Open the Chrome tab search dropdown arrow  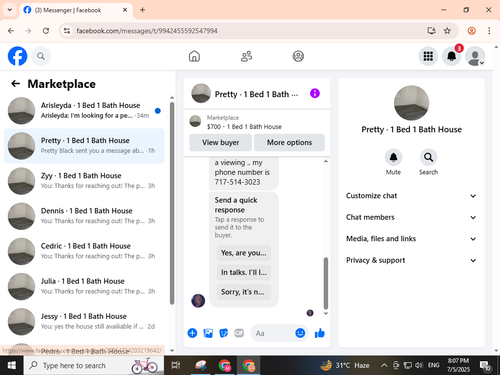click(x=10, y=10)
